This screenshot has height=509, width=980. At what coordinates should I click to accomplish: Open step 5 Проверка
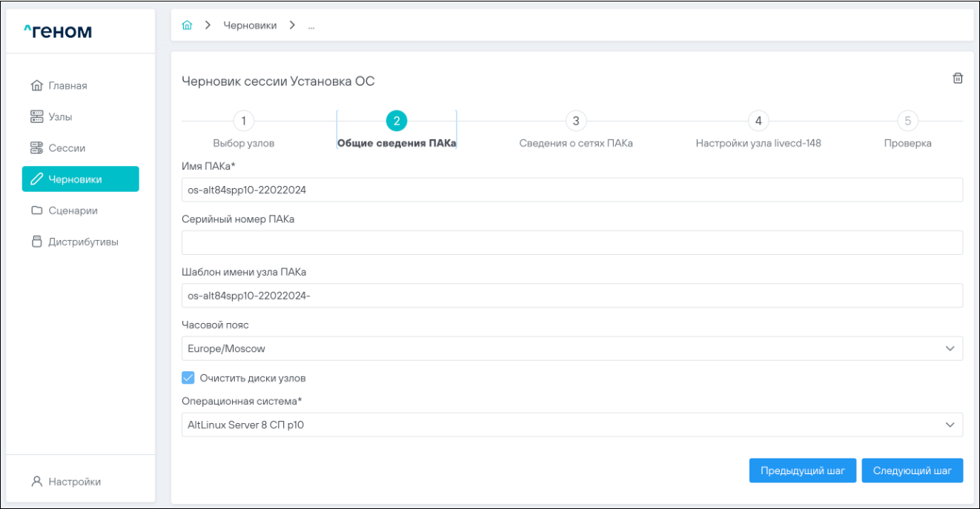(907, 121)
